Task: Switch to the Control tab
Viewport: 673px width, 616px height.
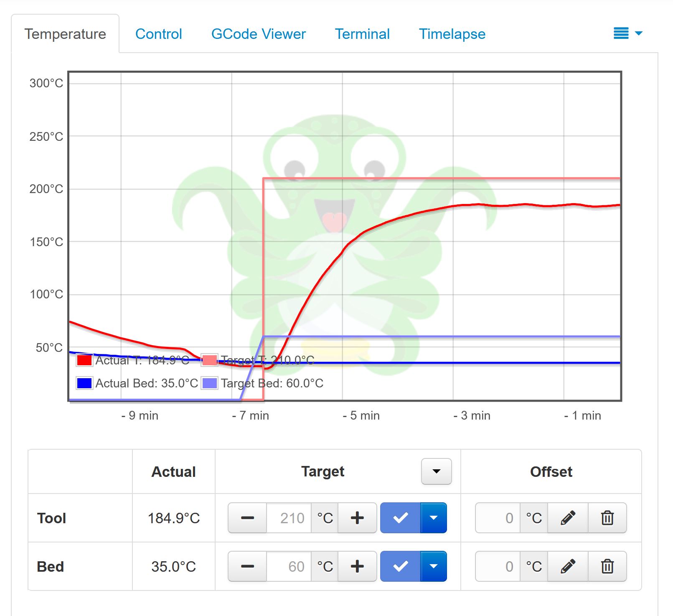Action: [x=158, y=34]
